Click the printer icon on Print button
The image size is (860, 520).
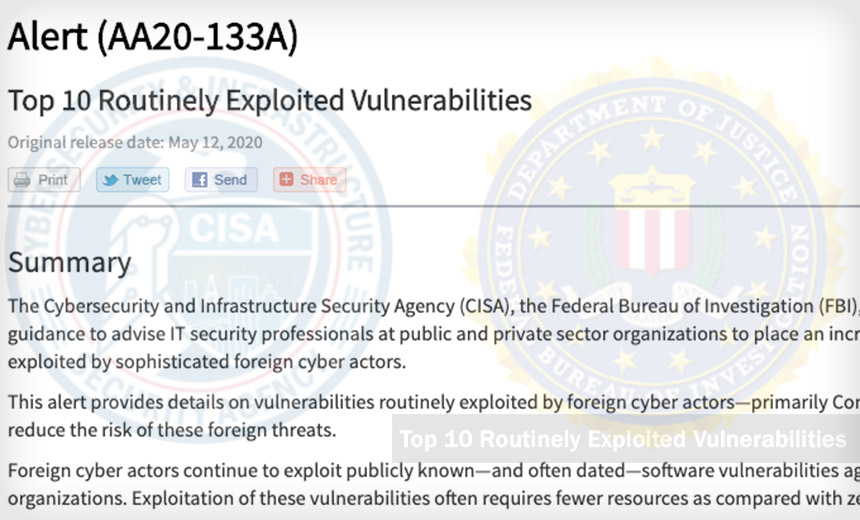pyautogui.click(x=22, y=180)
